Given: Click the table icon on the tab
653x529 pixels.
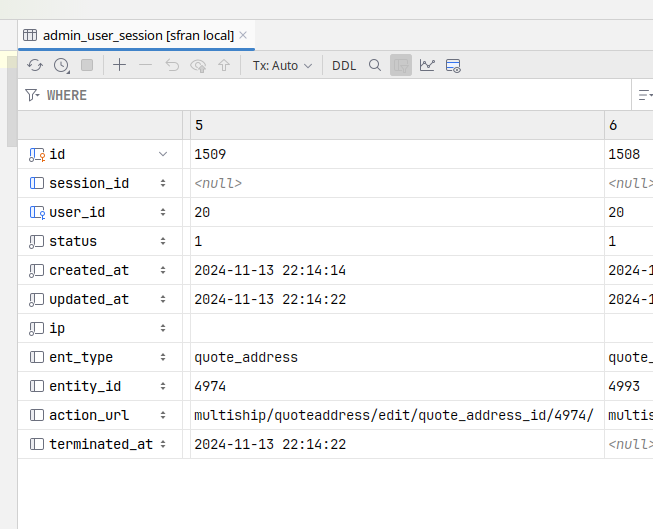Looking at the screenshot, I should click(x=30, y=35).
